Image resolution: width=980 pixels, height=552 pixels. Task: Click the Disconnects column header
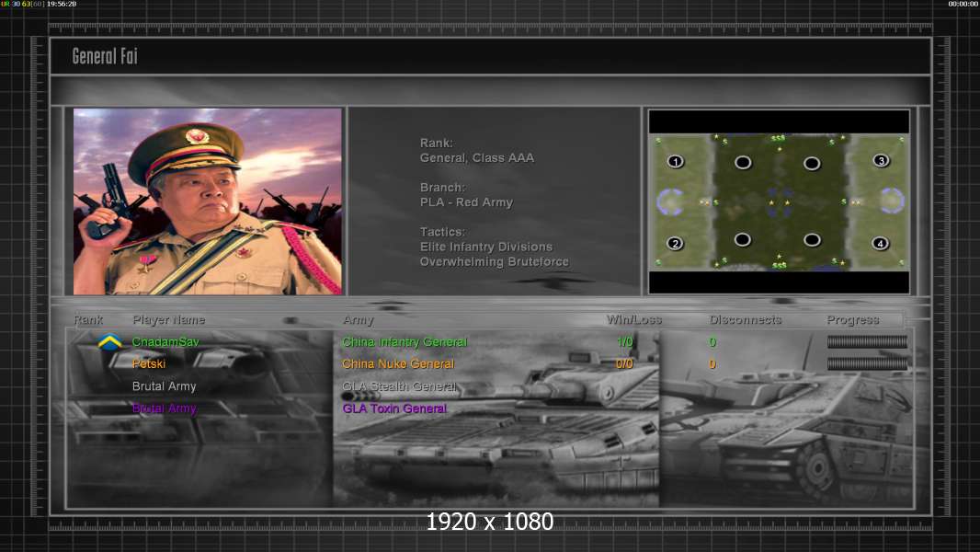pyautogui.click(x=745, y=319)
